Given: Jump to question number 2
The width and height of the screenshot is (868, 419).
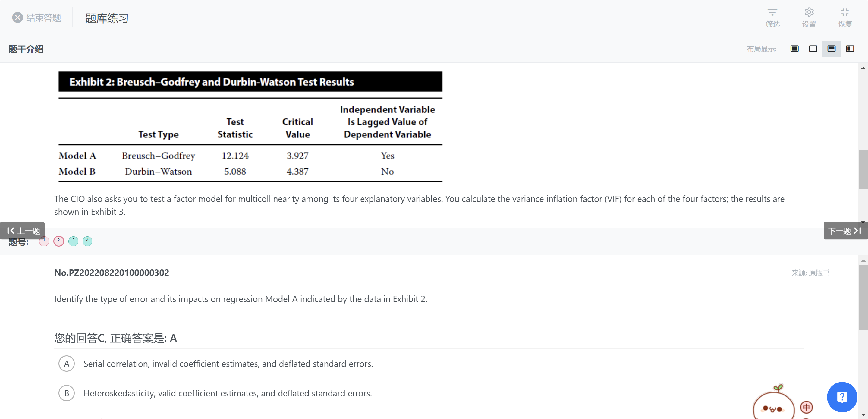Looking at the screenshot, I should click(x=59, y=241).
